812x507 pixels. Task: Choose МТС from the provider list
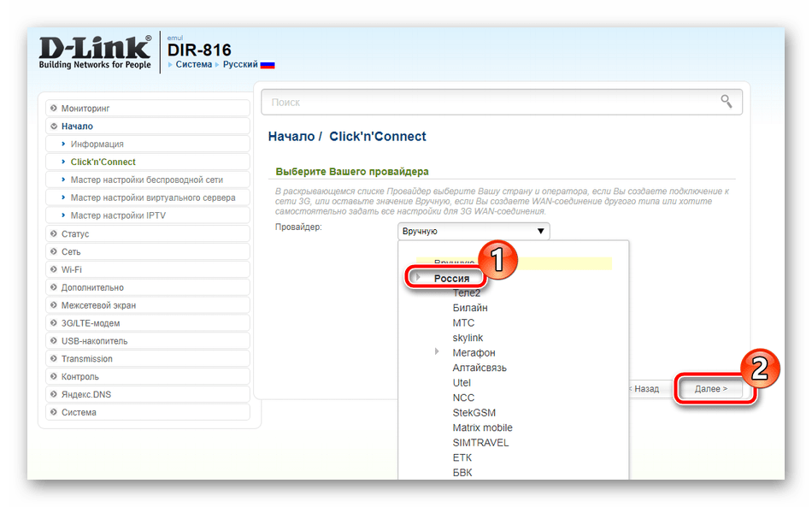[x=463, y=322]
